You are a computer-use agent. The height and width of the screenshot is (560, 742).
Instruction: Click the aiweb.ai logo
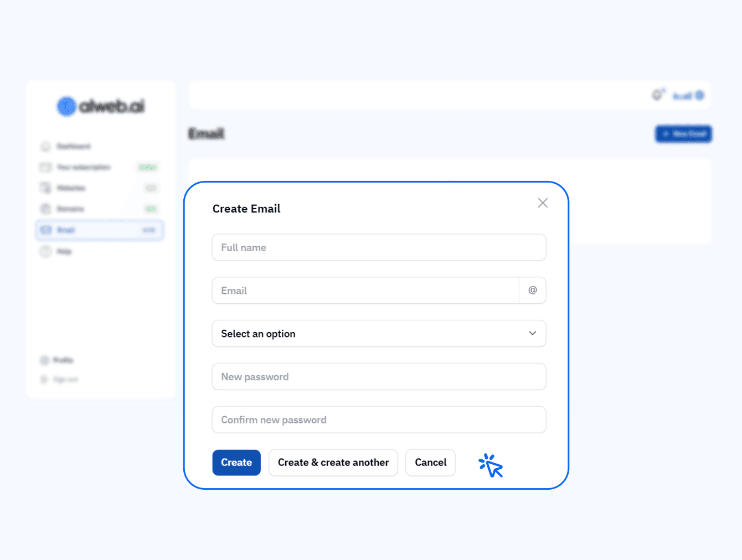coord(100,106)
